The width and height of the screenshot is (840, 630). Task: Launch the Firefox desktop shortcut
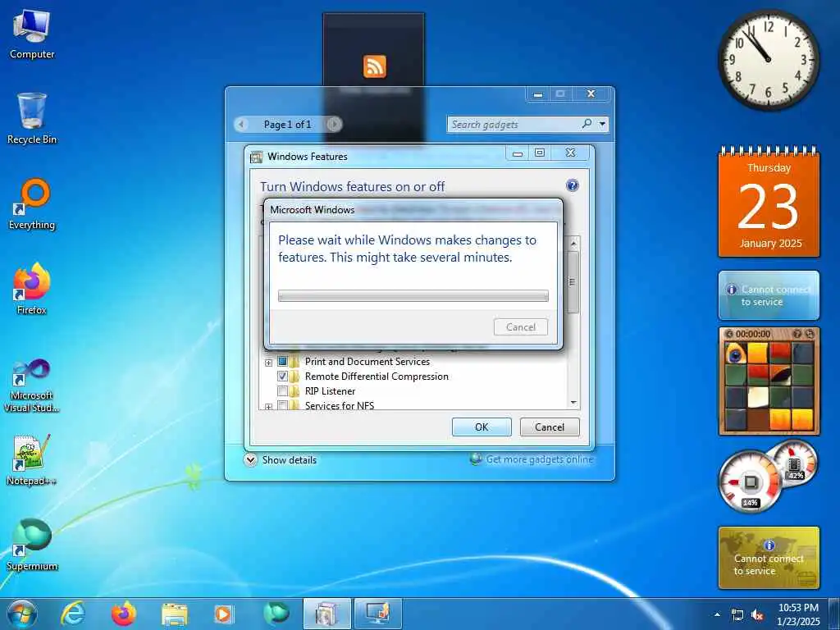click(32, 290)
